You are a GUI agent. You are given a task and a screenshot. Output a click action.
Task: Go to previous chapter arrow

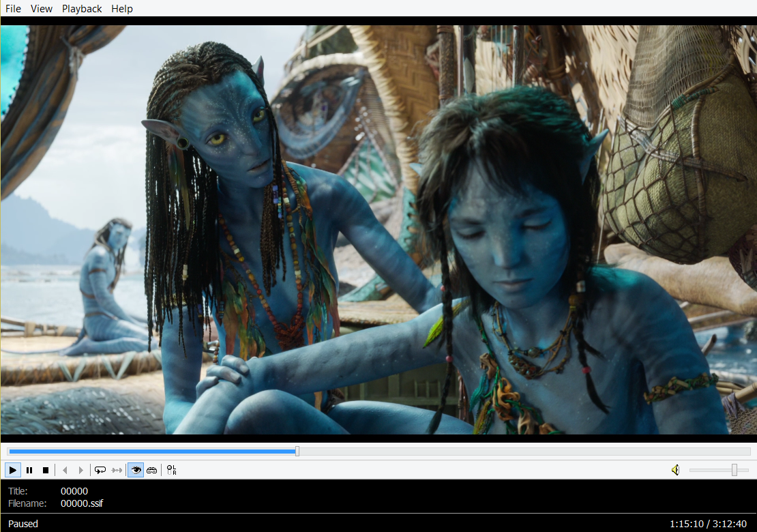click(x=65, y=470)
